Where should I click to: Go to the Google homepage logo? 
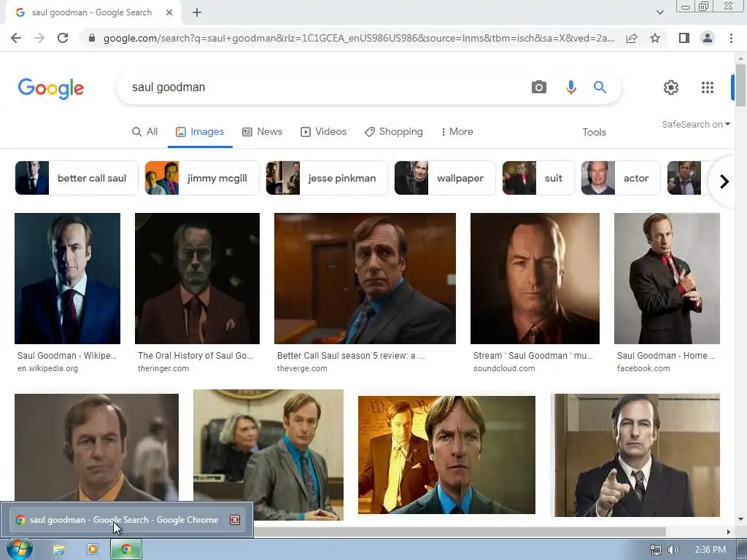click(51, 88)
